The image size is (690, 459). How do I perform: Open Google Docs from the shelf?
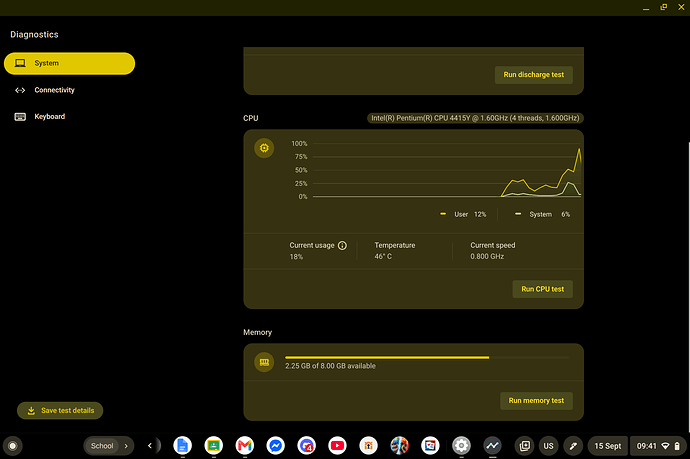[x=183, y=446]
